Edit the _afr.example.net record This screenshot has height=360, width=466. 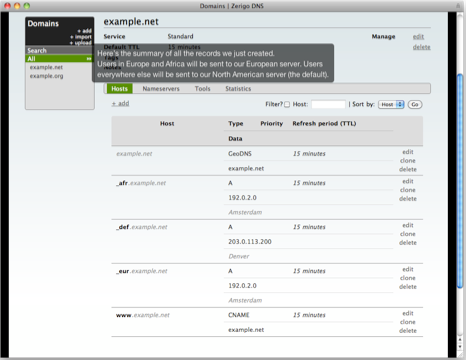point(408,181)
